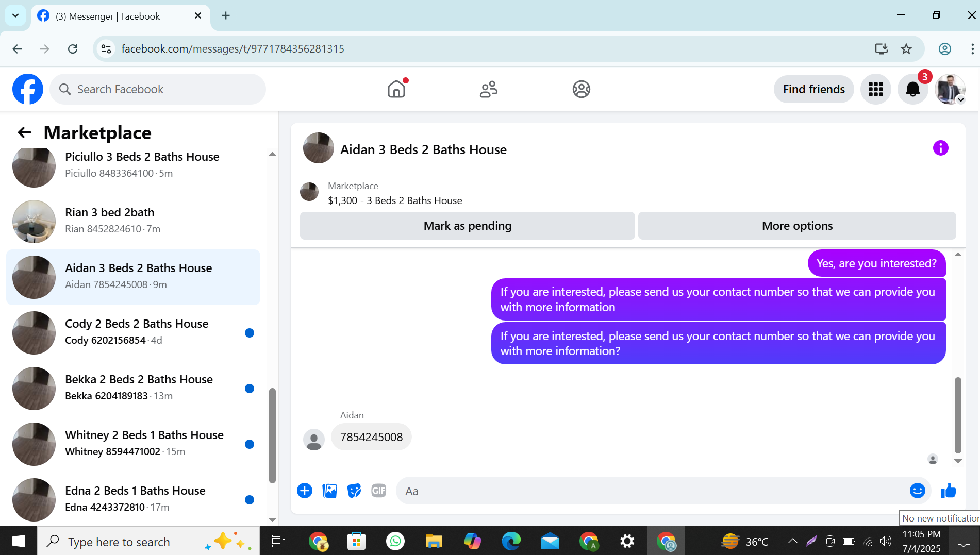Open the $1,300 - 3 Beds 2 Baths listing
This screenshot has height=555, width=980.
click(395, 200)
